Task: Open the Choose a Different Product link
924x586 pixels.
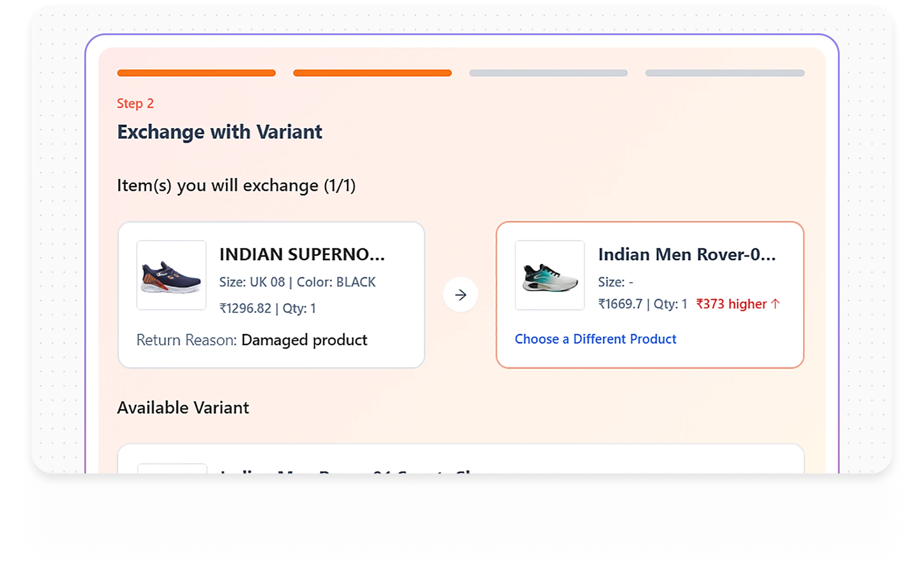Action: (595, 339)
